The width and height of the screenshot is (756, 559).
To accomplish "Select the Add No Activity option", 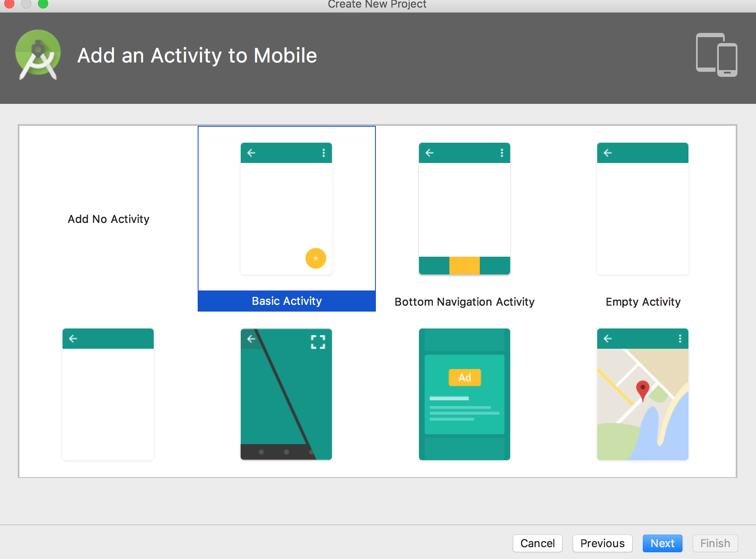I will pyautogui.click(x=109, y=219).
